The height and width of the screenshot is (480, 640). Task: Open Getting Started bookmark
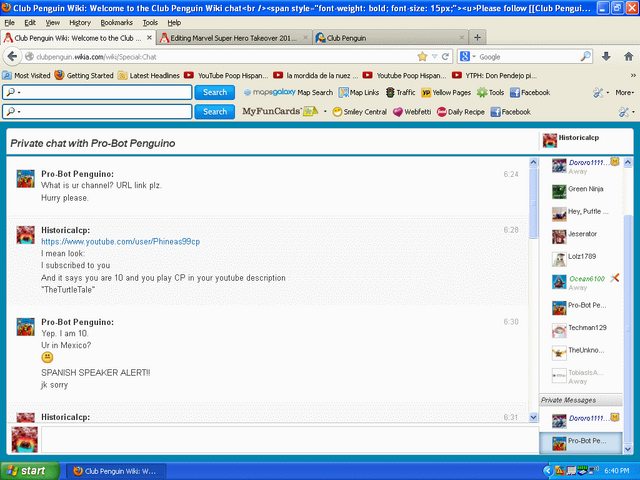coord(84,76)
